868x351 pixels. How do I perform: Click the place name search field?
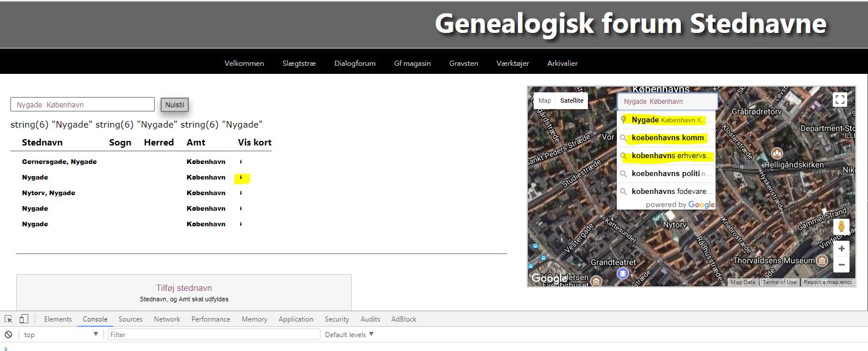[x=83, y=104]
